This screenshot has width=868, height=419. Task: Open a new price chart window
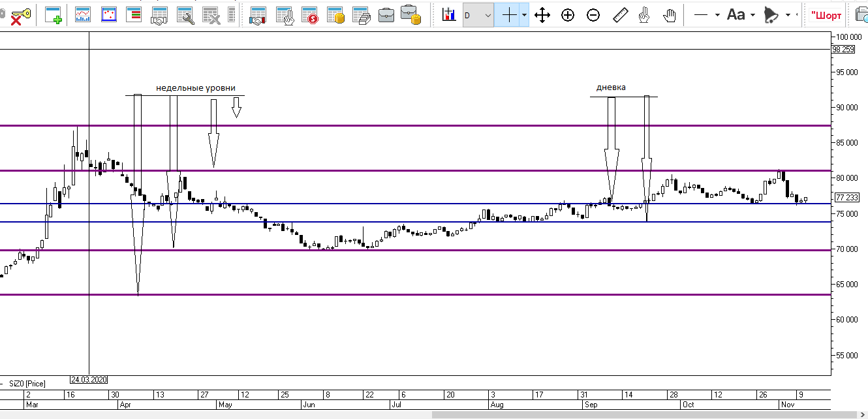[x=82, y=15]
